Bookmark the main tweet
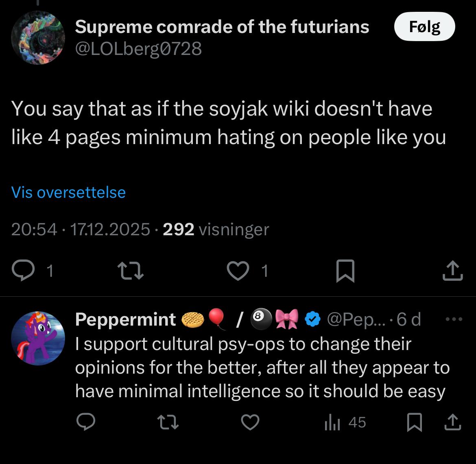The width and height of the screenshot is (476, 464). pyautogui.click(x=345, y=271)
